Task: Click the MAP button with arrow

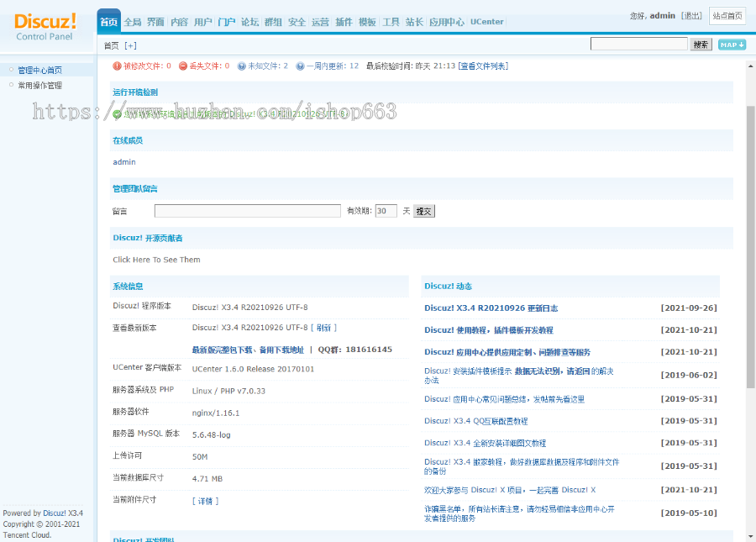Action: (732, 45)
